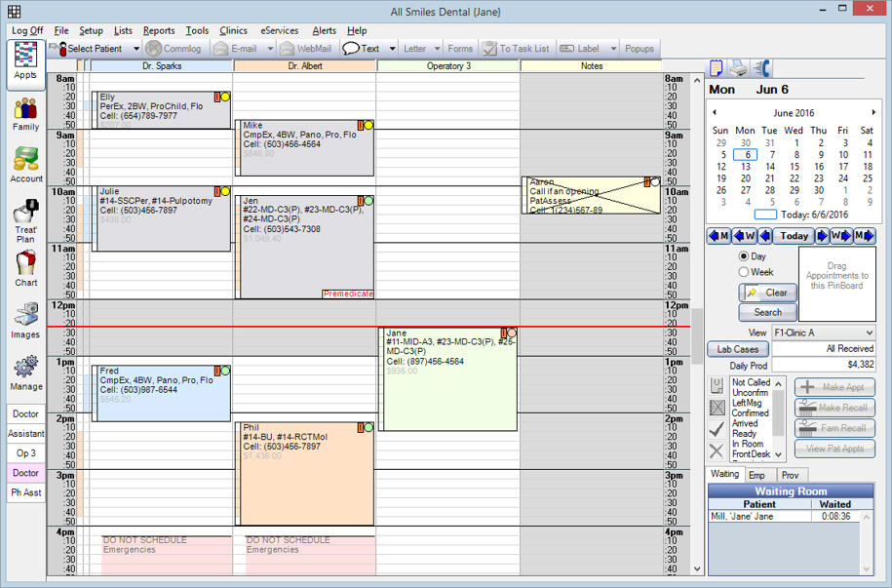Click the Forms toolbar button
The image size is (892, 588).
[x=460, y=49]
